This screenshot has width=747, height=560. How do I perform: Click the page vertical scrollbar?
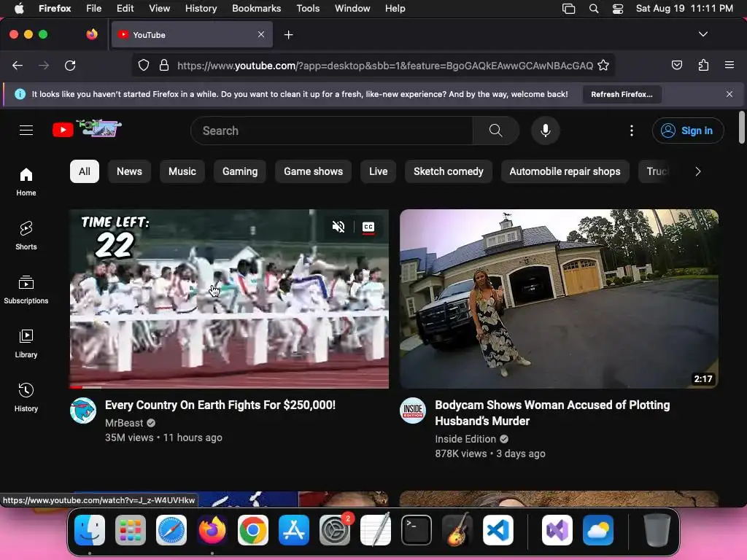(741, 127)
